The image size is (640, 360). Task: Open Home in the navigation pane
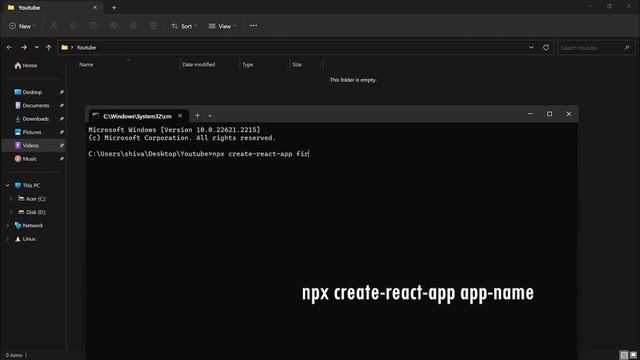(26, 66)
